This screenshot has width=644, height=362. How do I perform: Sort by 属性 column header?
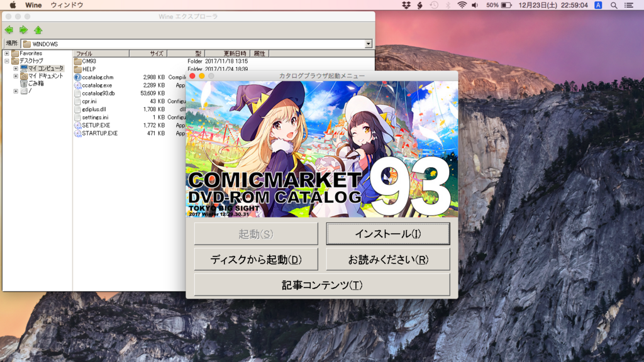(x=259, y=53)
